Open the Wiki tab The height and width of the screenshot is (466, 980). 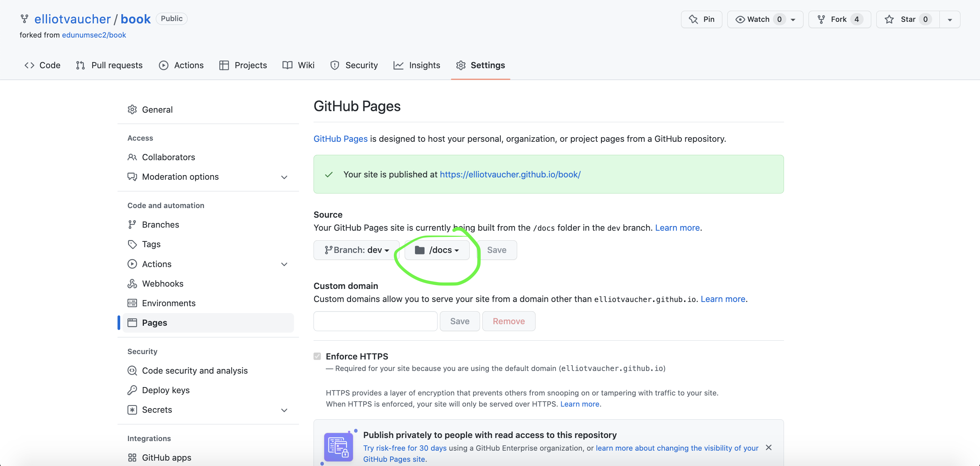point(299,65)
